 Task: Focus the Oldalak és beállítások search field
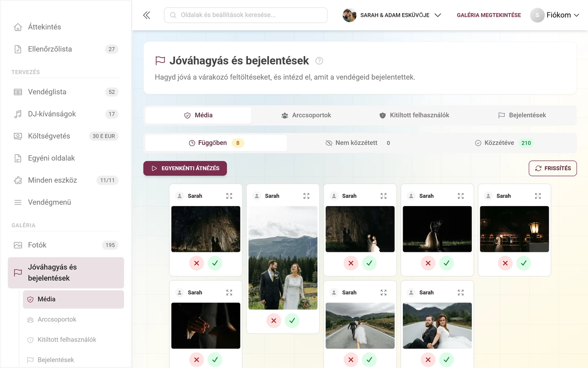click(246, 15)
